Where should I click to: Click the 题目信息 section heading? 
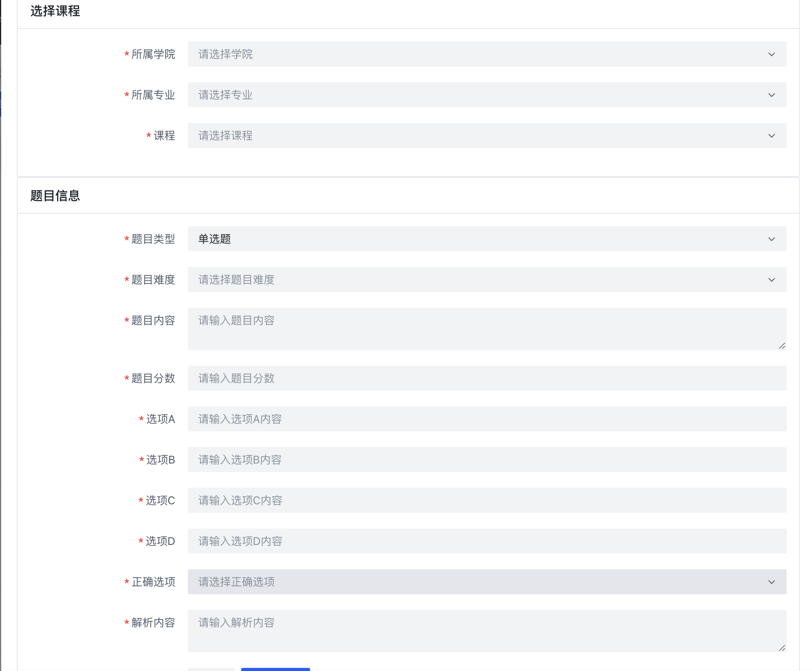(x=55, y=195)
